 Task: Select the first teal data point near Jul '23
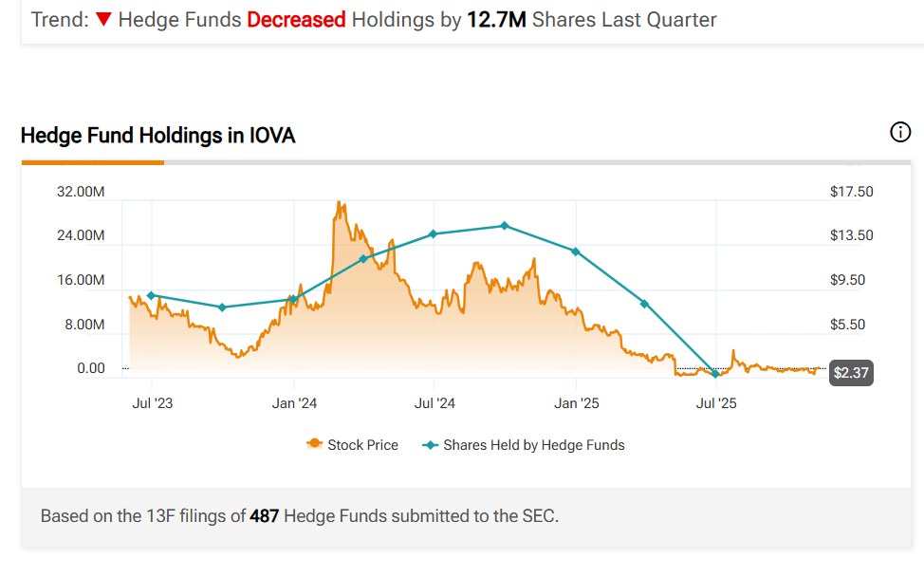[x=151, y=295]
